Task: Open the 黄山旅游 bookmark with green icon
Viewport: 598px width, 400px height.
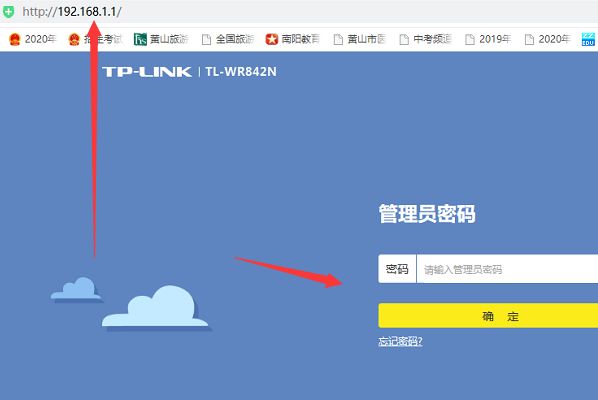Action: click(x=161, y=39)
